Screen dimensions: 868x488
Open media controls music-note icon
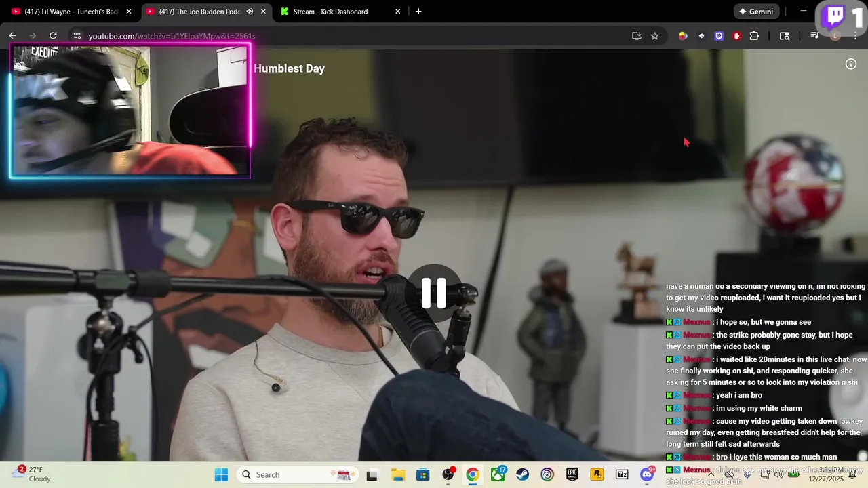point(814,36)
